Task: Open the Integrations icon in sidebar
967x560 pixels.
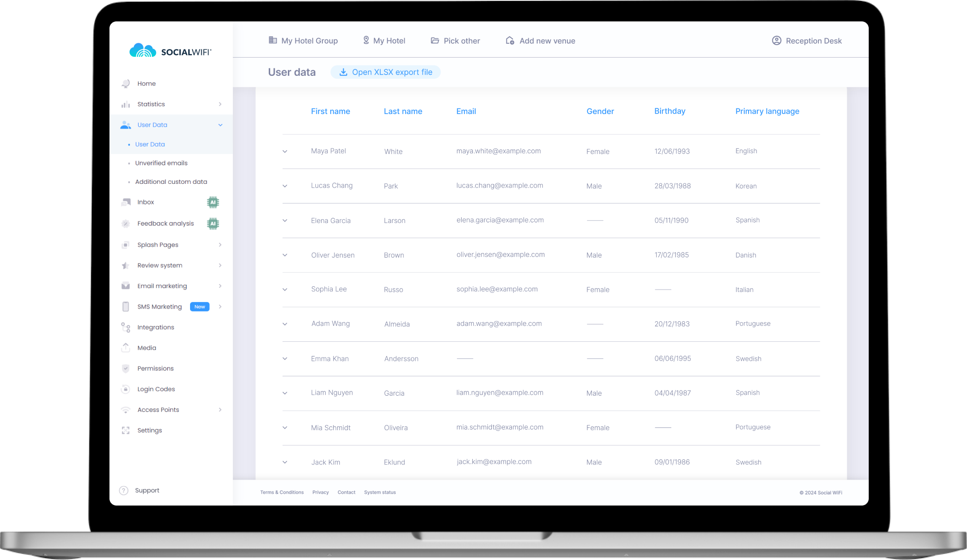Action: (126, 327)
